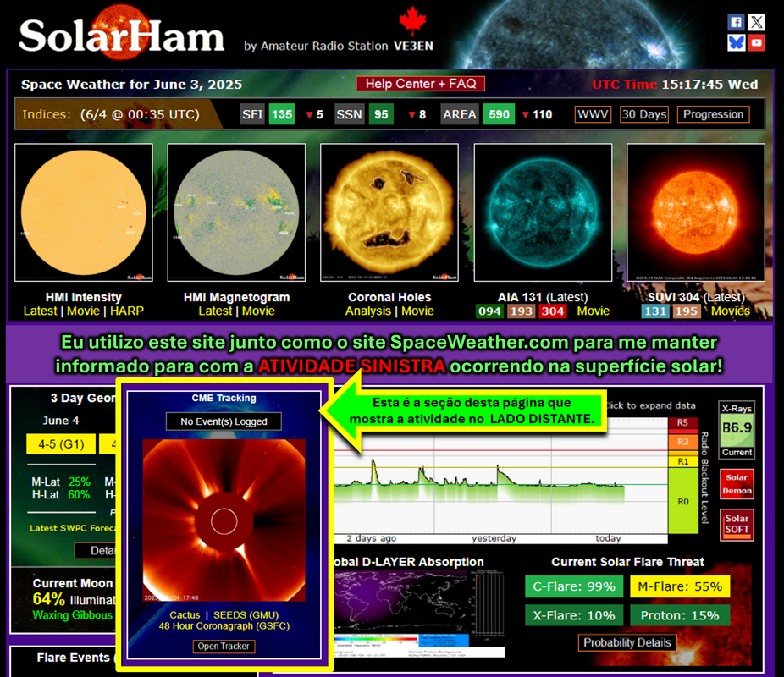Open the YouTube channel icon

click(x=757, y=42)
